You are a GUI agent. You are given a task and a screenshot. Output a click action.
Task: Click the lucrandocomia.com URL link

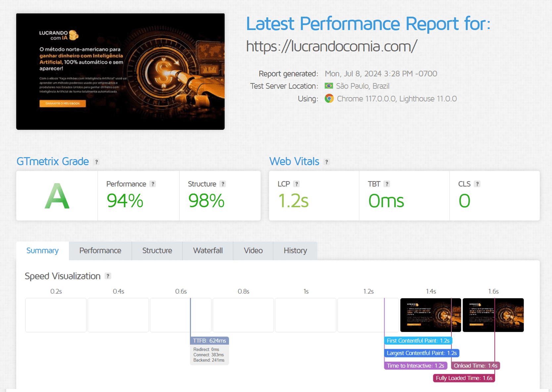point(332,46)
